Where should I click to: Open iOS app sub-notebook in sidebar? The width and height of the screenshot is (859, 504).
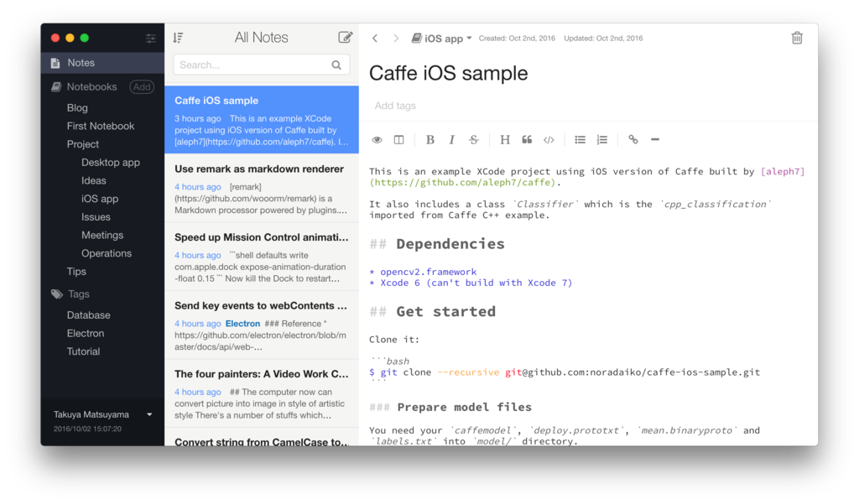point(100,198)
